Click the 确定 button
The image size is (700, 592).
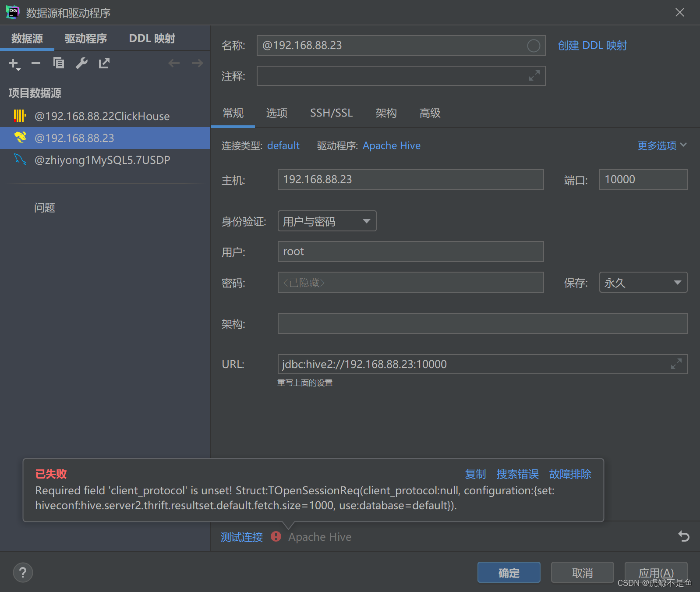pos(509,572)
